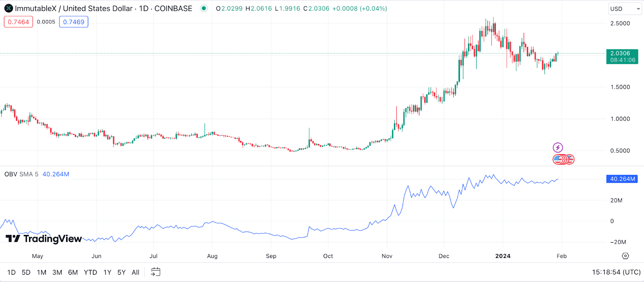Click the blue 40.264M OBV axis label

622,179
